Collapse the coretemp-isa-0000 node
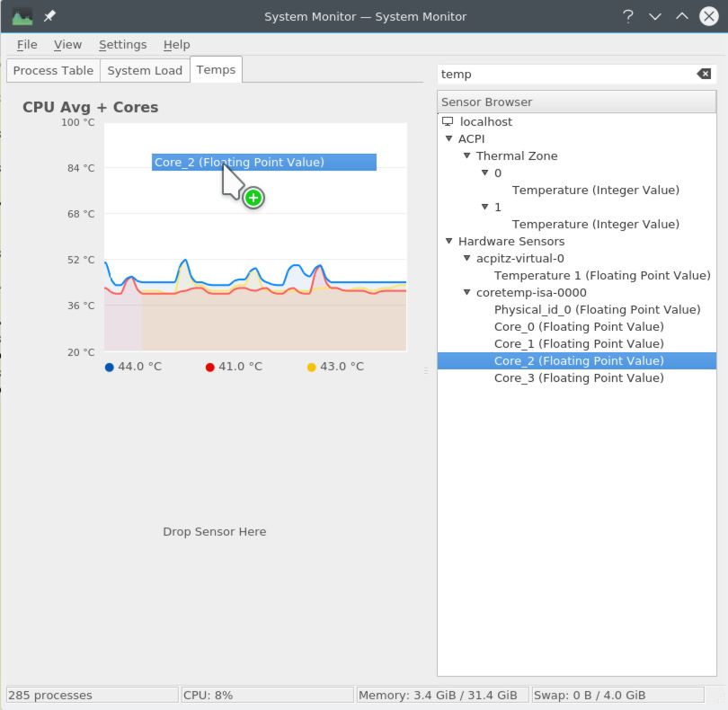 point(466,293)
